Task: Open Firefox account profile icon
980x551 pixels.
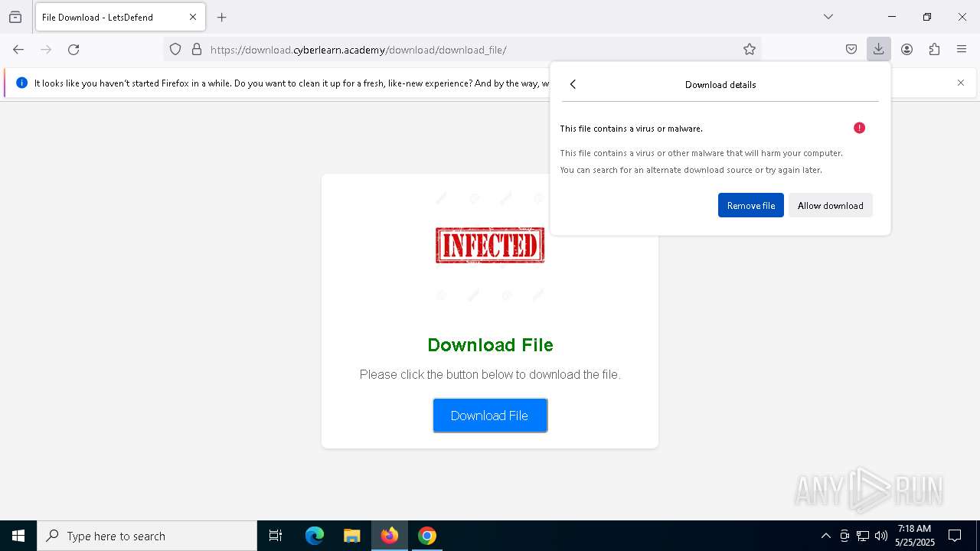Action: [906, 50]
